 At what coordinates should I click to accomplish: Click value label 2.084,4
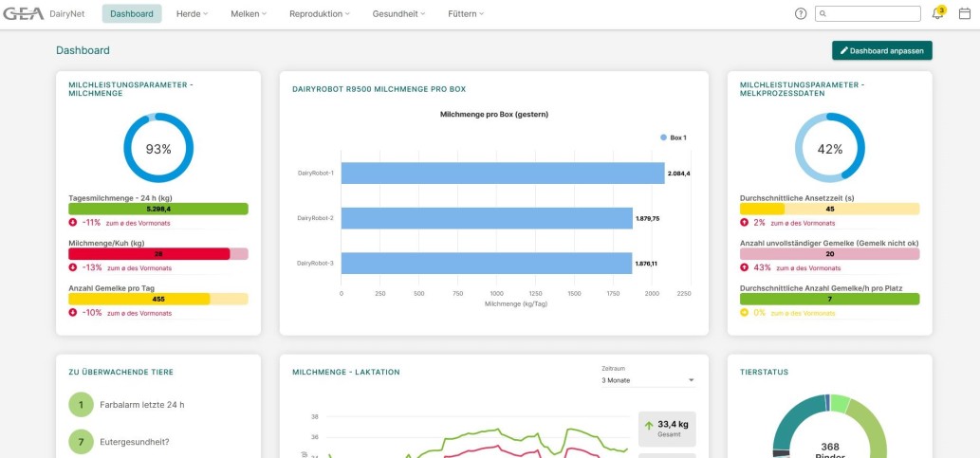(x=678, y=174)
